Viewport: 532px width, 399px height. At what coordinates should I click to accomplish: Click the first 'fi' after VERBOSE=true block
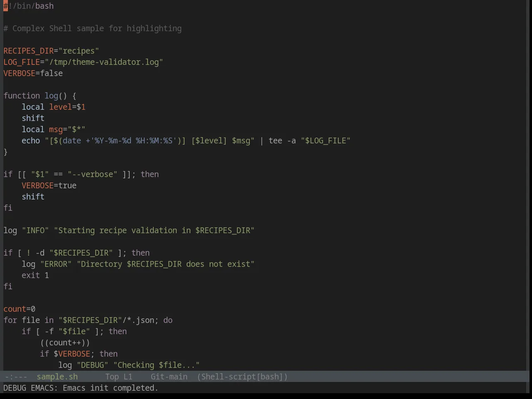click(x=8, y=208)
